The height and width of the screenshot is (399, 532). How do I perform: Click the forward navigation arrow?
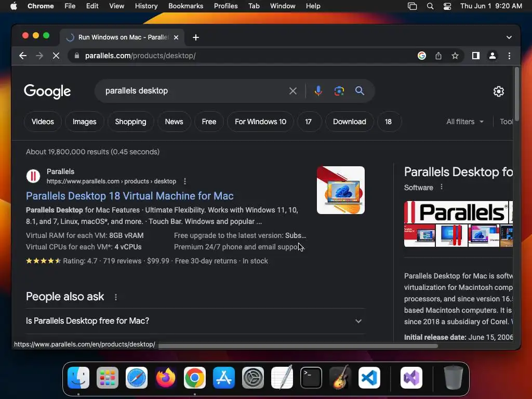39,56
